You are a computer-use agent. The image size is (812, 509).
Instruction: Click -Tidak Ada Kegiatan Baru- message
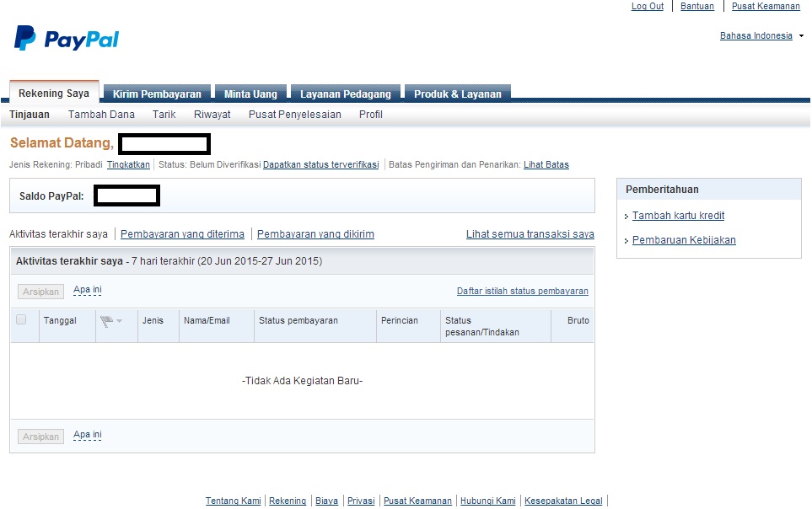(302, 381)
